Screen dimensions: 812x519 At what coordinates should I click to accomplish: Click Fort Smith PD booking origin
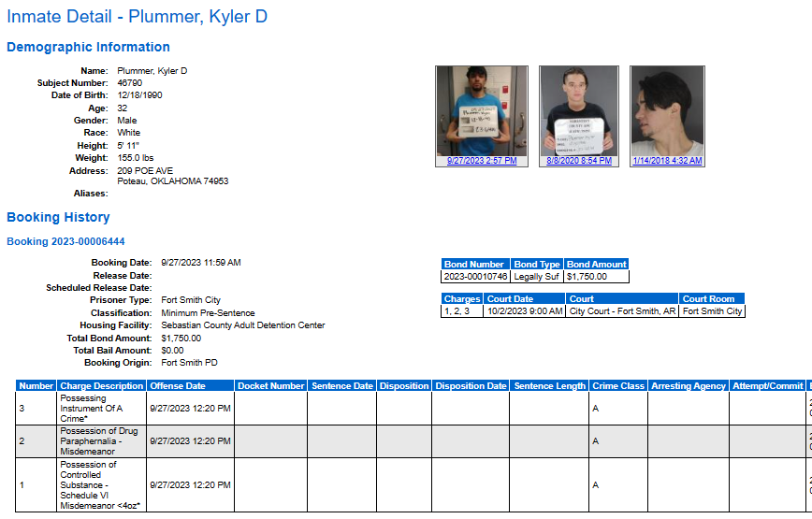click(189, 363)
